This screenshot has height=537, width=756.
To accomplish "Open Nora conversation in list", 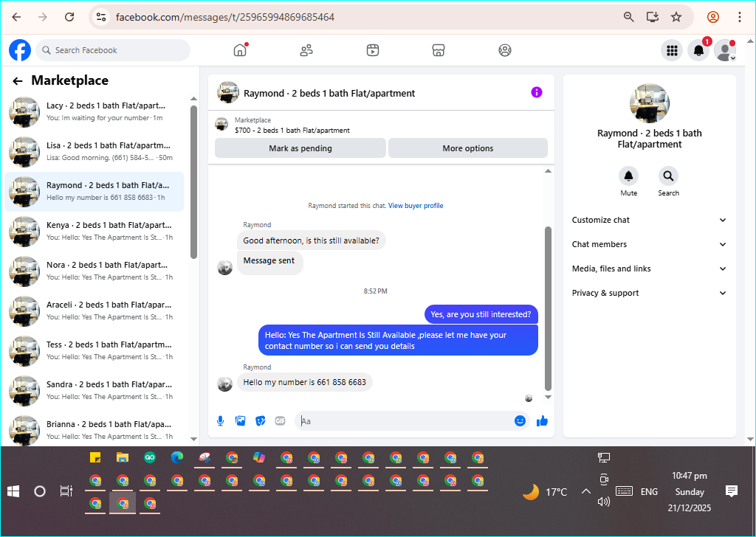I will [94, 271].
